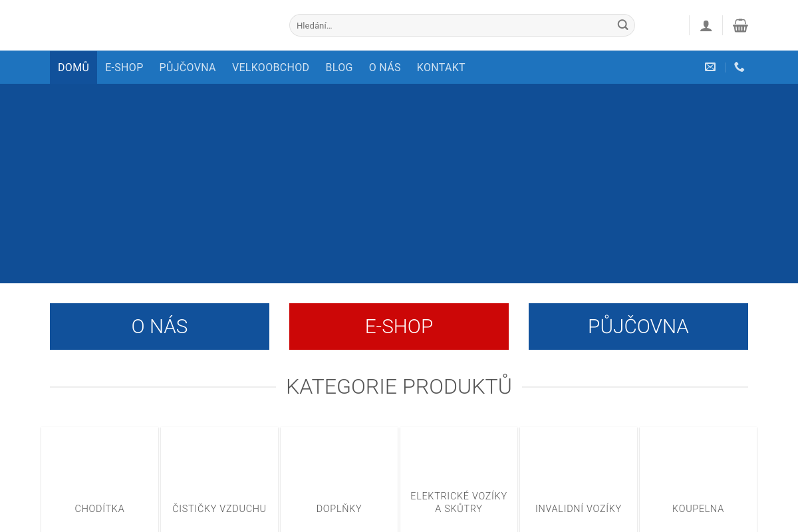Viewport: 798px width, 532px height.
Task: Open the user account icon
Action: [706, 26]
